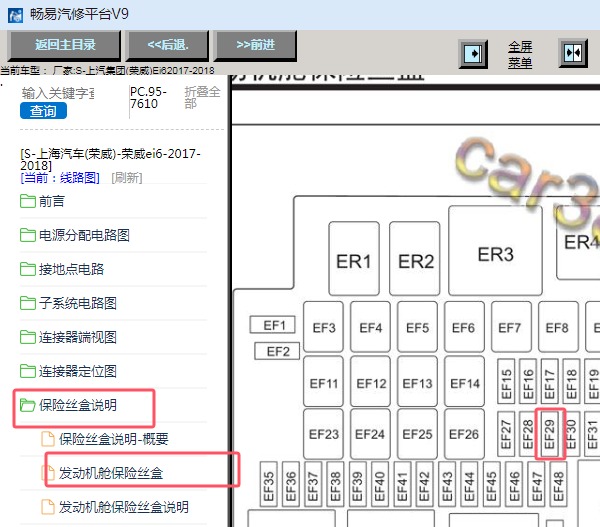Expand the 连接器定位图 folder
Screen dimensions: 600x527
coord(78,371)
